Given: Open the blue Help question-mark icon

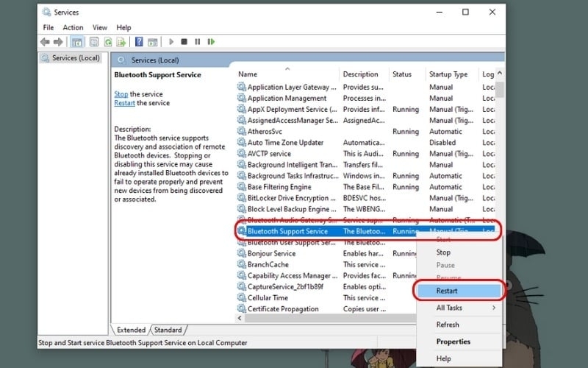Looking at the screenshot, I should (139, 42).
